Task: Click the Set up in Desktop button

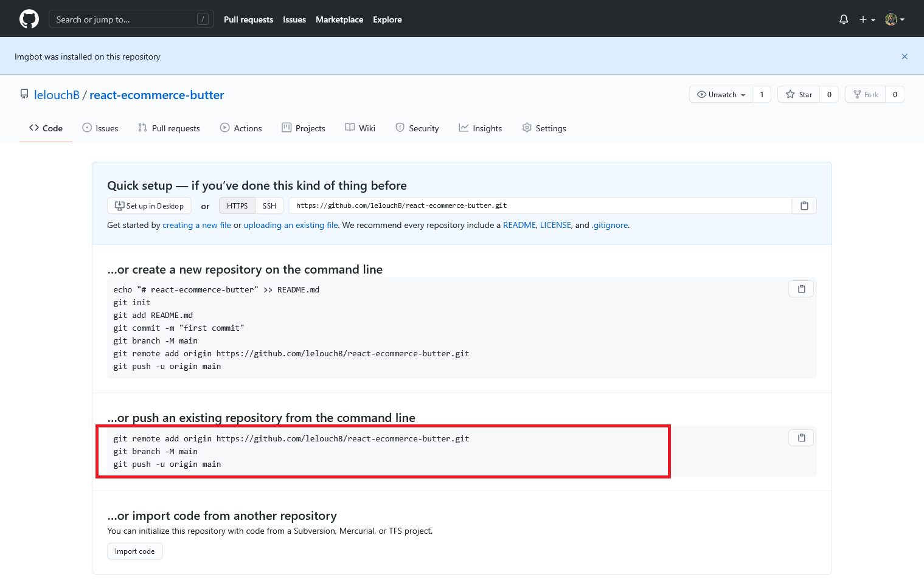Action: [149, 205]
